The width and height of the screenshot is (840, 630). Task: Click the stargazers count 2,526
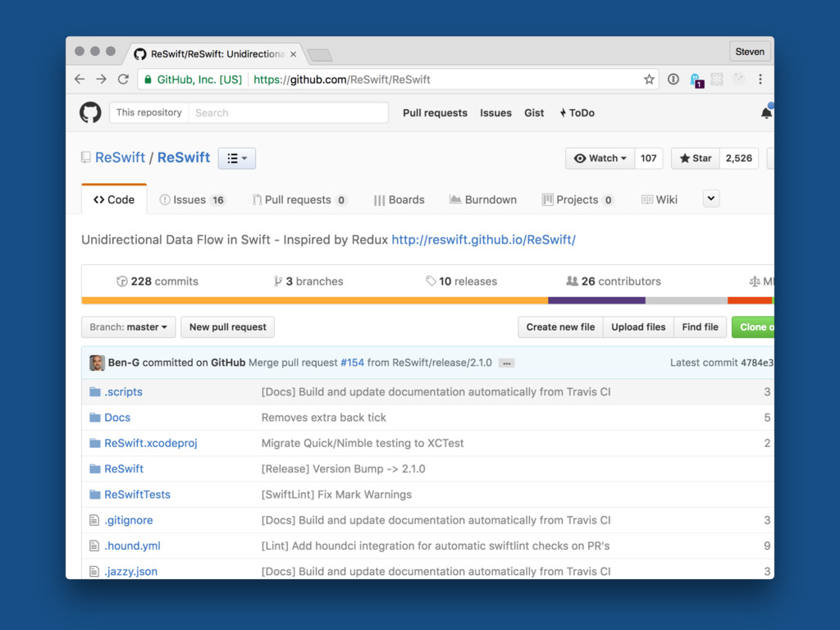(x=739, y=158)
